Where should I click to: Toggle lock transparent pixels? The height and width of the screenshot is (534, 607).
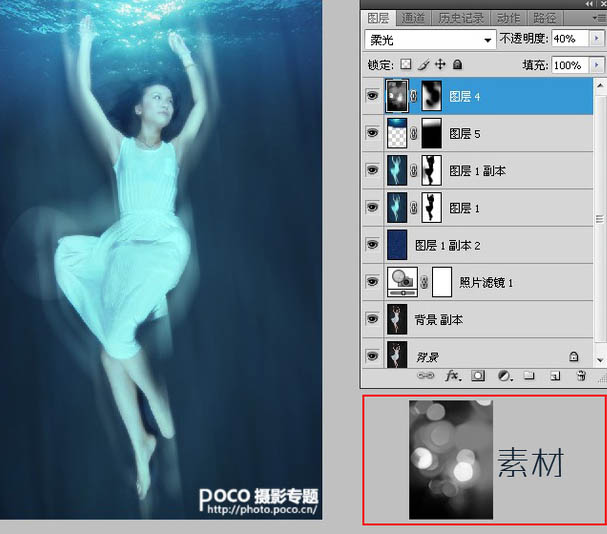(x=405, y=64)
